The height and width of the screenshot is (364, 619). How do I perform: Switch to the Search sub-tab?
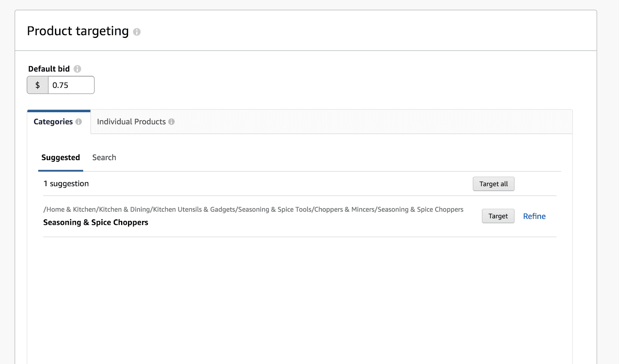tap(104, 158)
